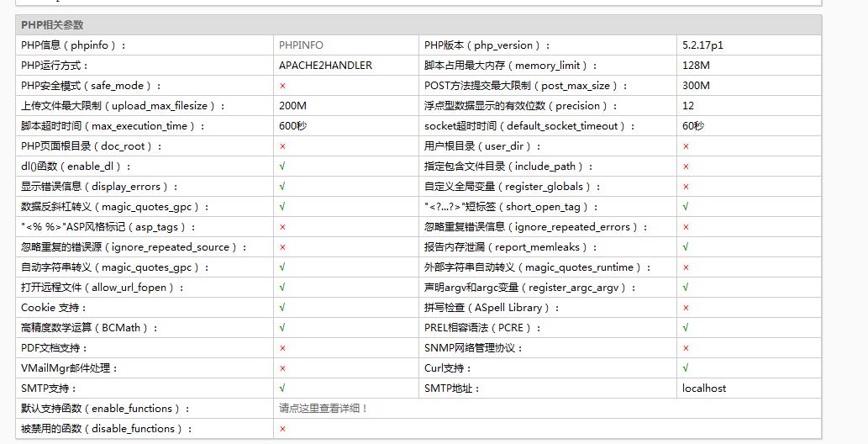Viewport: 868px width, 444px height.
Task: Select the 5.2.17p1 PHP version value
Action: coord(702,45)
